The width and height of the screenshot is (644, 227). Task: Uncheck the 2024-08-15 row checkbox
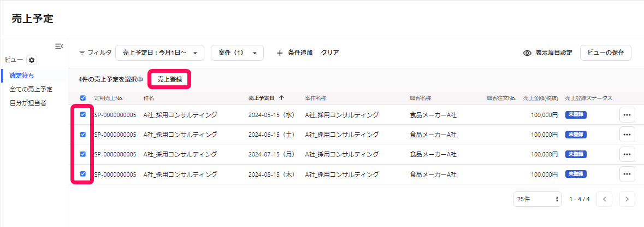pos(83,173)
